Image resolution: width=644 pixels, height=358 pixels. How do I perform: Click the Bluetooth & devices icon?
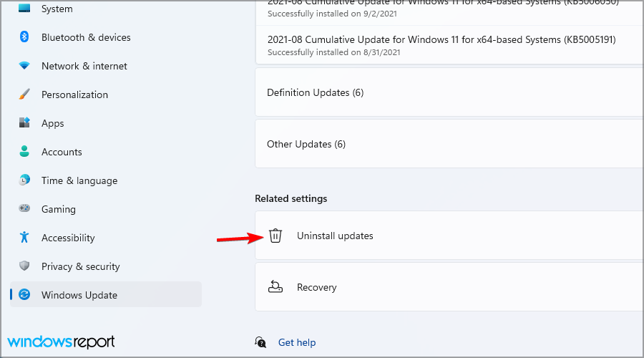24,37
